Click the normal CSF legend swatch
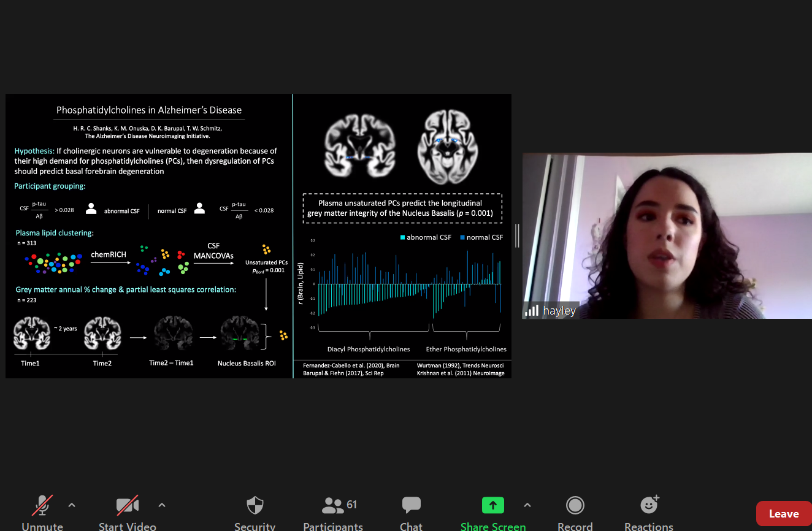The width and height of the screenshot is (812, 531). (x=462, y=237)
